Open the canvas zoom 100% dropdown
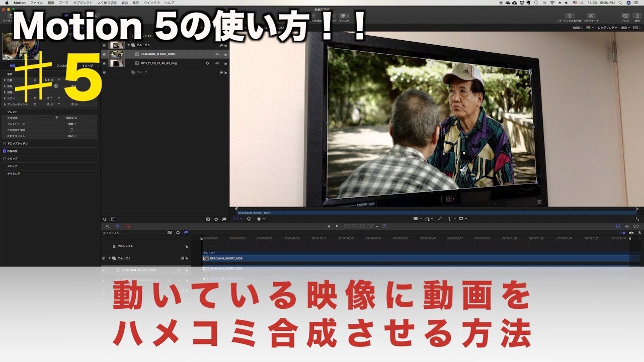This screenshot has height=362, width=644. click(x=578, y=28)
